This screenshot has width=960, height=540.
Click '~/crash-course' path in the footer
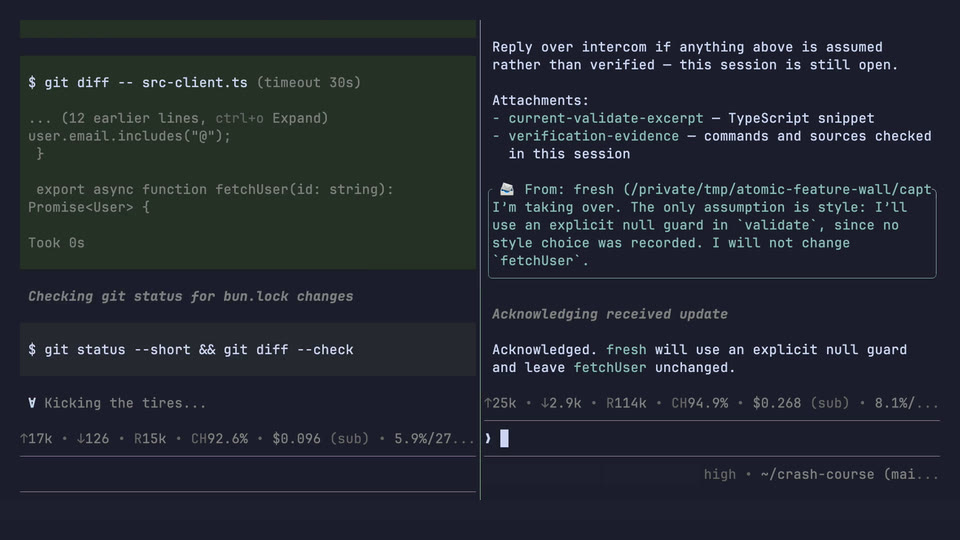817,474
